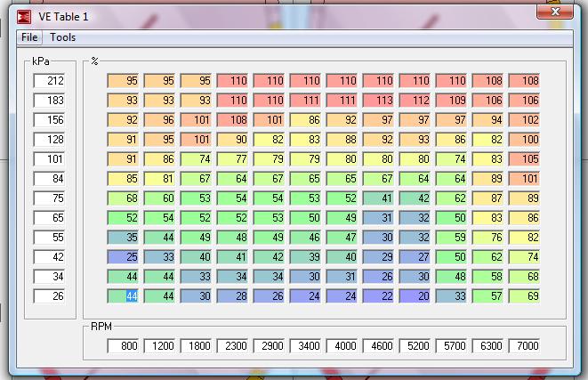
Task: Click the VE cell with value 35
Action: (123, 237)
